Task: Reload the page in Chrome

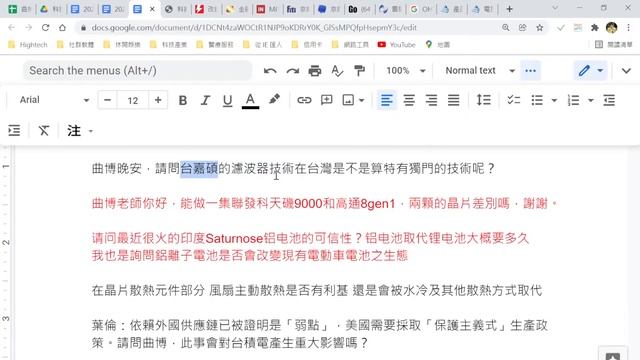Action: (45, 27)
